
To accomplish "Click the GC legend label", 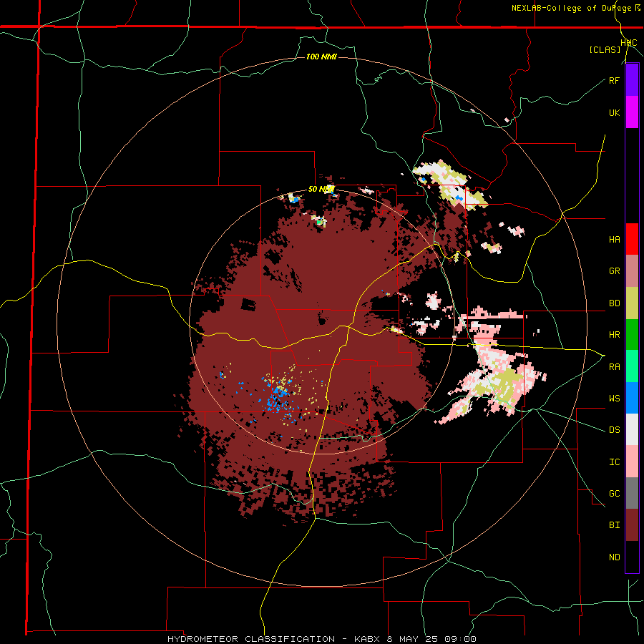I will coord(614,493).
